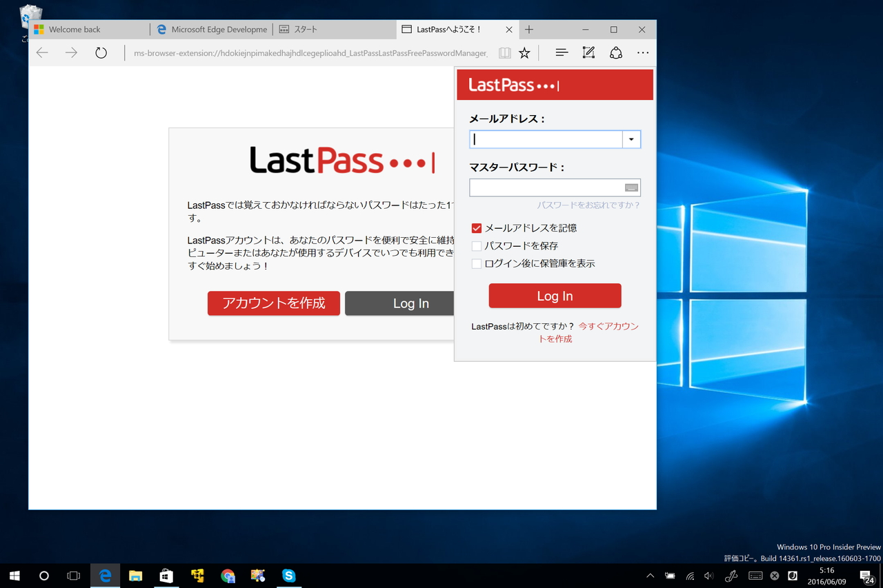Click the Cortana circle icon
Viewport: 883px width, 588px height.
point(44,576)
